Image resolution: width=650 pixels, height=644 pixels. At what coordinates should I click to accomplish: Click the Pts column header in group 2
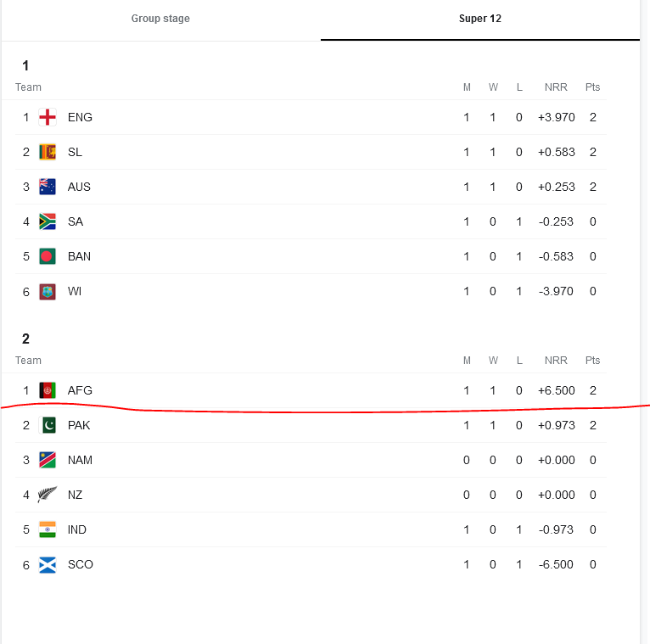tap(593, 360)
